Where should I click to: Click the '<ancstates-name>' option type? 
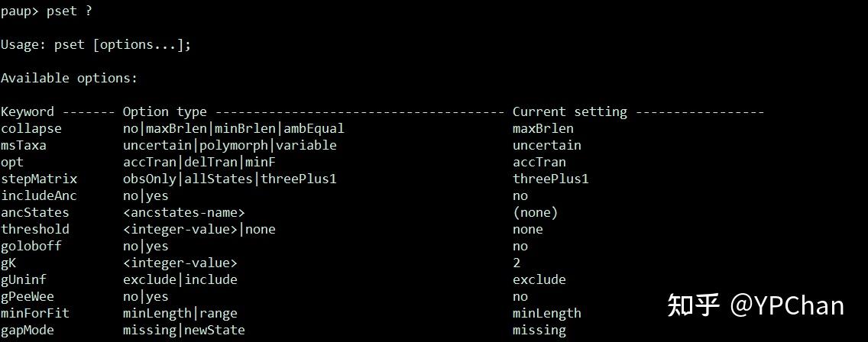point(183,212)
